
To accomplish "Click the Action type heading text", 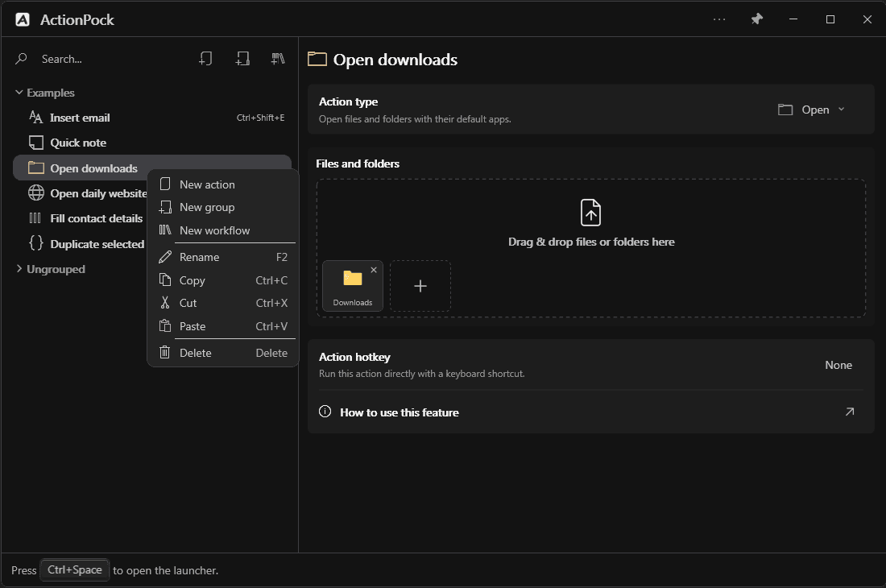I will tap(349, 101).
